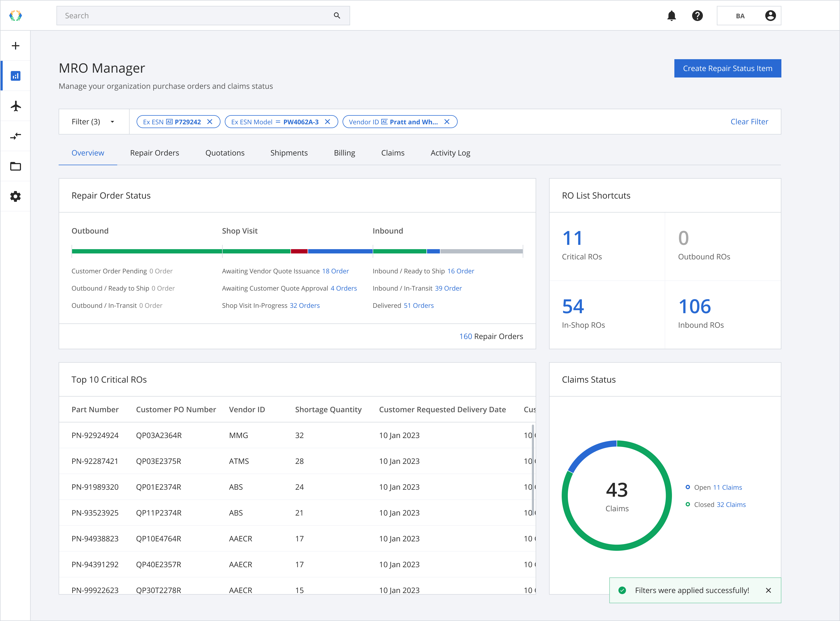Select row PN-92924924
The height and width of the screenshot is (621, 840).
(297, 435)
